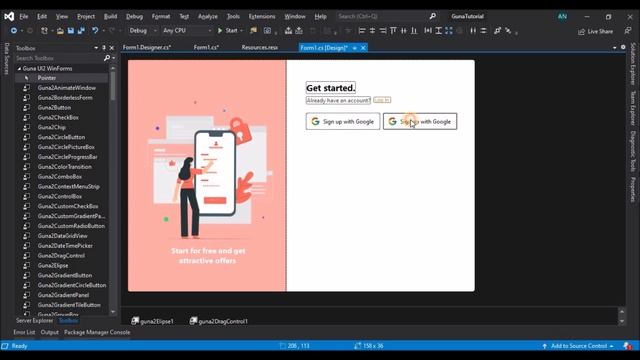Click the Live Share button
This screenshot has width=640, height=360.
click(596, 31)
